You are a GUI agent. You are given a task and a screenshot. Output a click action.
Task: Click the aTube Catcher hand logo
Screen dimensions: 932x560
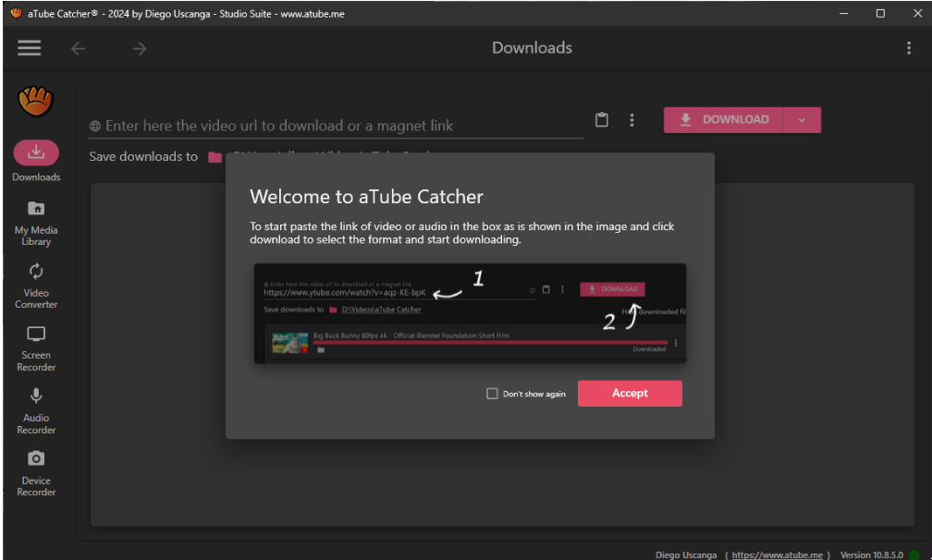coord(35,102)
